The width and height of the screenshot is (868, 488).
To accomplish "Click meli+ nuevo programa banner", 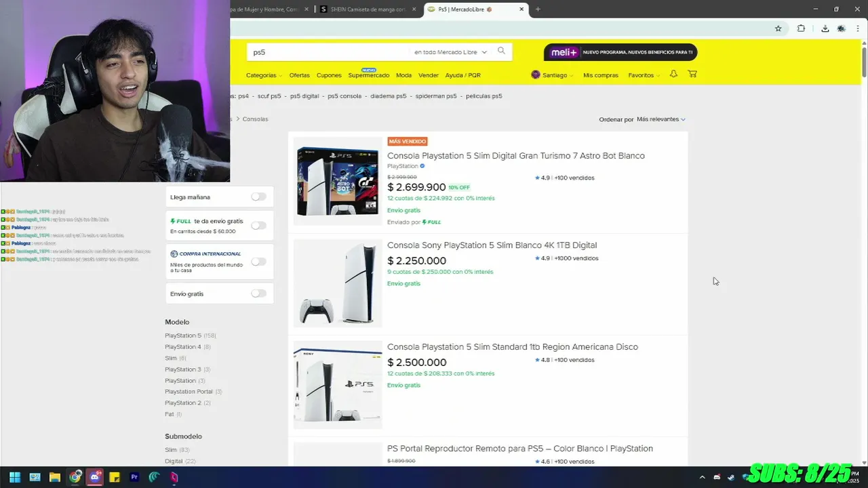I will pyautogui.click(x=620, y=52).
